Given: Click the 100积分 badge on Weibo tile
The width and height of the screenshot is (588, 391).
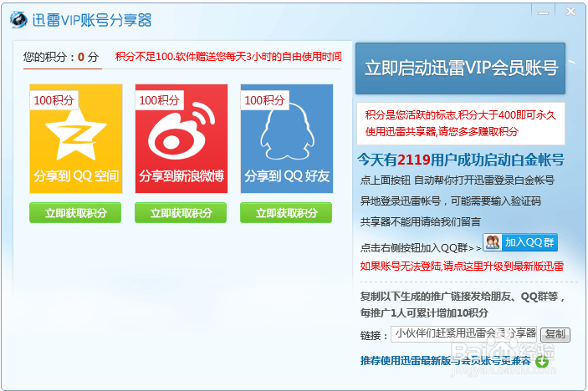Looking at the screenshot, I should 160,100.
